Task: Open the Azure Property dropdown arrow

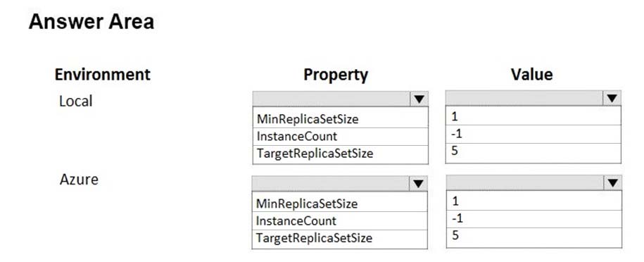Action: [418, 183]
